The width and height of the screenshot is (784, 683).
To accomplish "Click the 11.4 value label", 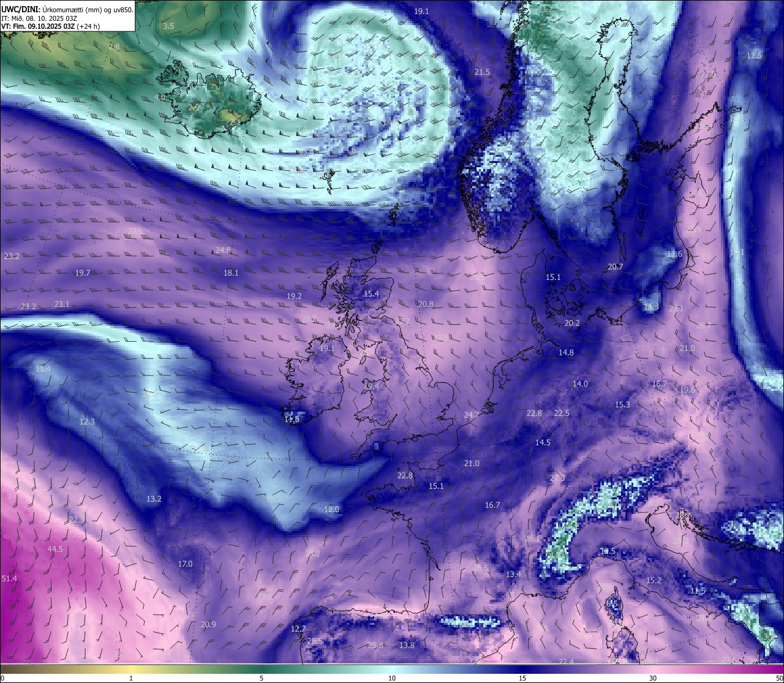I will (x=43, y=369).
